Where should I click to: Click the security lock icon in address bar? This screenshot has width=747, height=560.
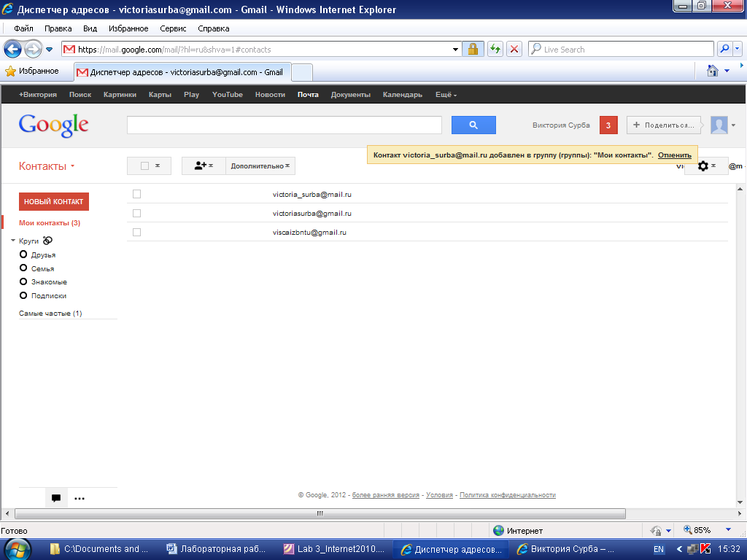[x=473, y=49]
